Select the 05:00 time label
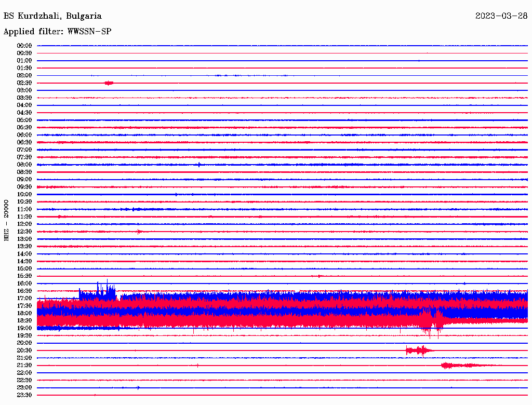This screenshot has width=532, height=405. tap(24, 120)
